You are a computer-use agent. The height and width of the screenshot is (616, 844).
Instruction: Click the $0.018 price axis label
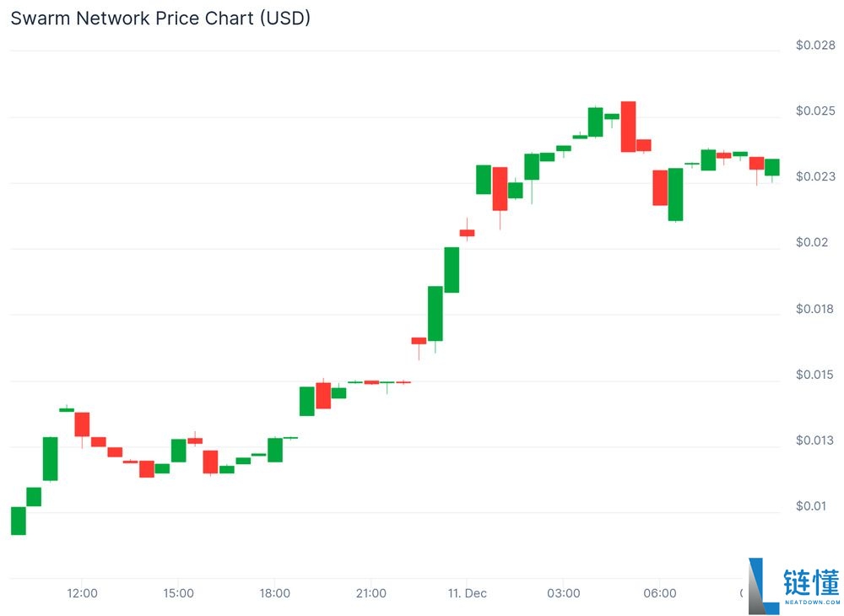(x=815, y=309)
